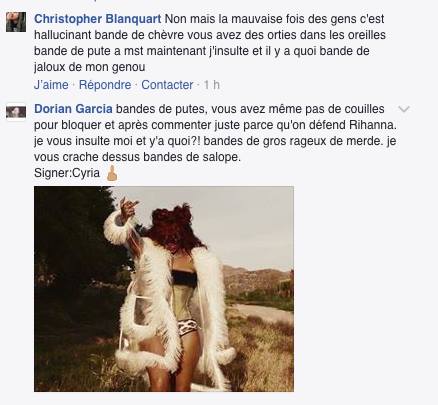Expand the chevron menu on Dorian's comment
The image size is (438, 405).
[404, 109]
